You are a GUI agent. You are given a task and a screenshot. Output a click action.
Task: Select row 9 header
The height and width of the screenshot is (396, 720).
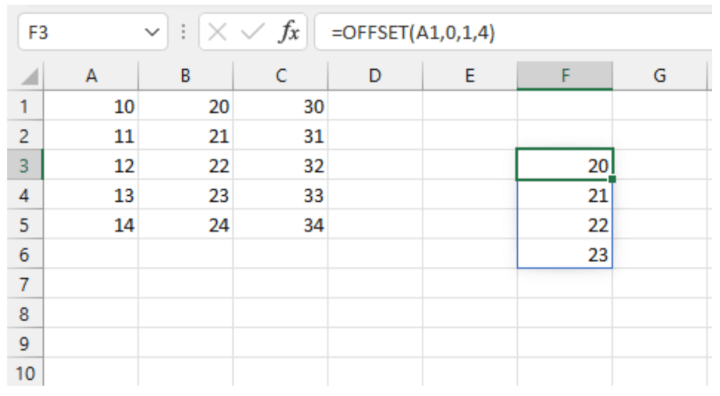(x=25, y=343)
